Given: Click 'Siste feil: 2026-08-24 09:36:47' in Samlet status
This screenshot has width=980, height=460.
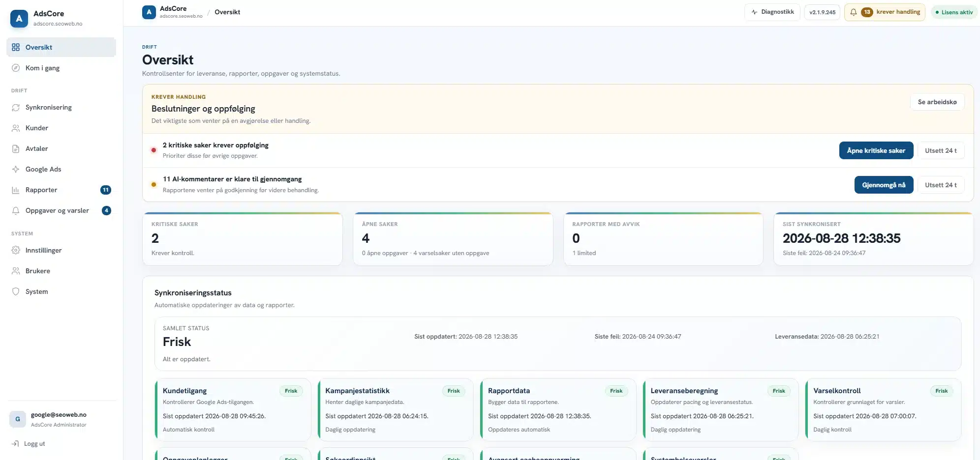Looking at the screenshot, I should (638, 337).
